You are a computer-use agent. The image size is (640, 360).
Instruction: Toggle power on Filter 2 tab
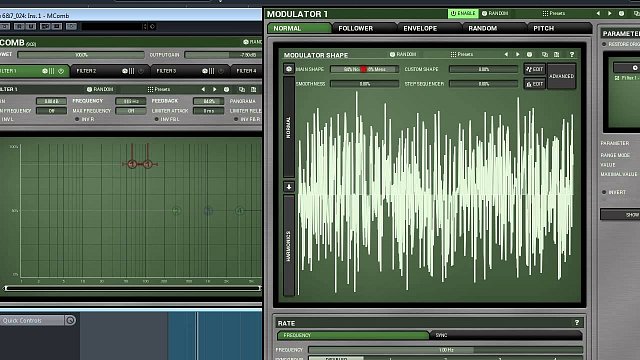tap(141, 71)
